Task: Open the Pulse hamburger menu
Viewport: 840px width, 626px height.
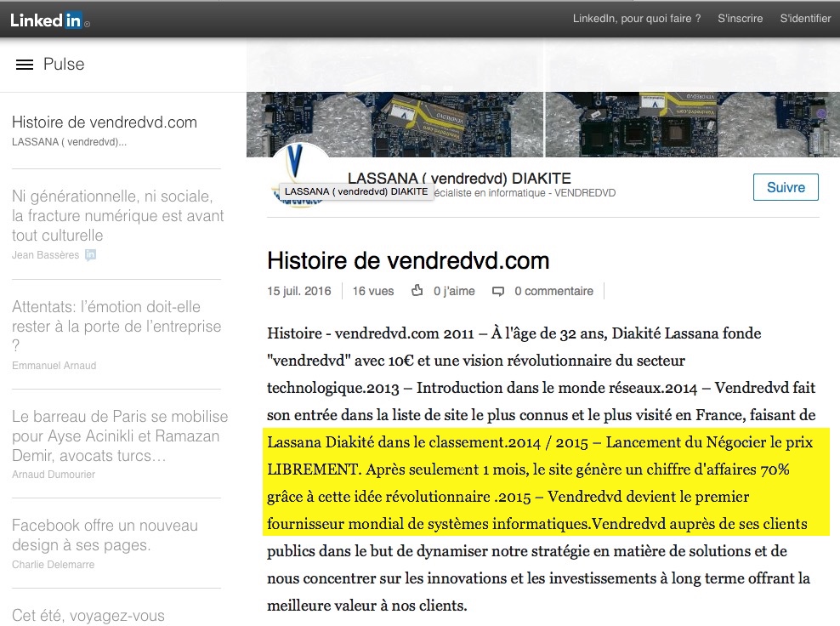Action: pyautogui.click(x=25, y=65)
